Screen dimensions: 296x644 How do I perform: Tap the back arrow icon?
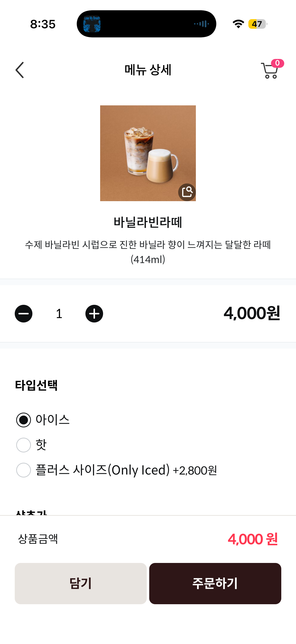coord(20,70)
